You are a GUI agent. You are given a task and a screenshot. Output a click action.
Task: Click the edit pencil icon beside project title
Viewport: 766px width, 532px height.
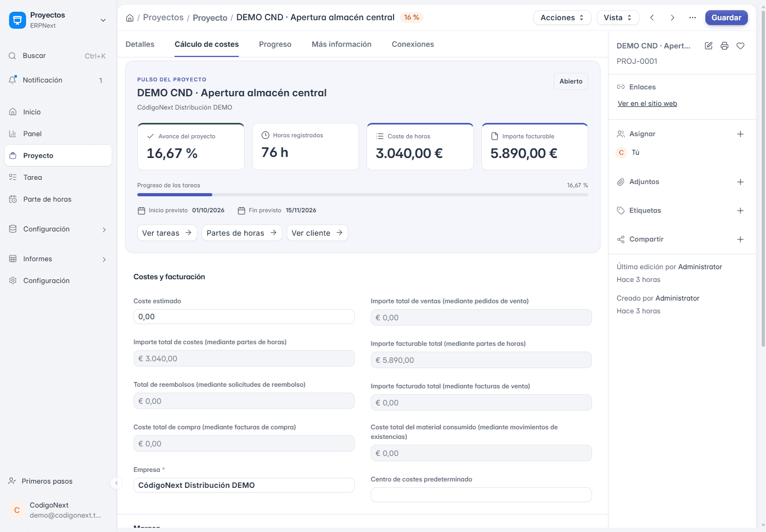tap(709, 46)
